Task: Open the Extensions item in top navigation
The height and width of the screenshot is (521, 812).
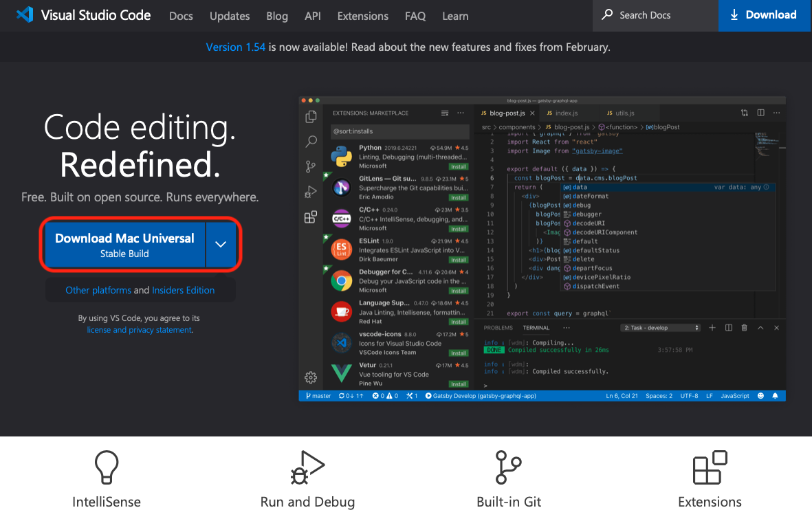Action: coord(362,16)
